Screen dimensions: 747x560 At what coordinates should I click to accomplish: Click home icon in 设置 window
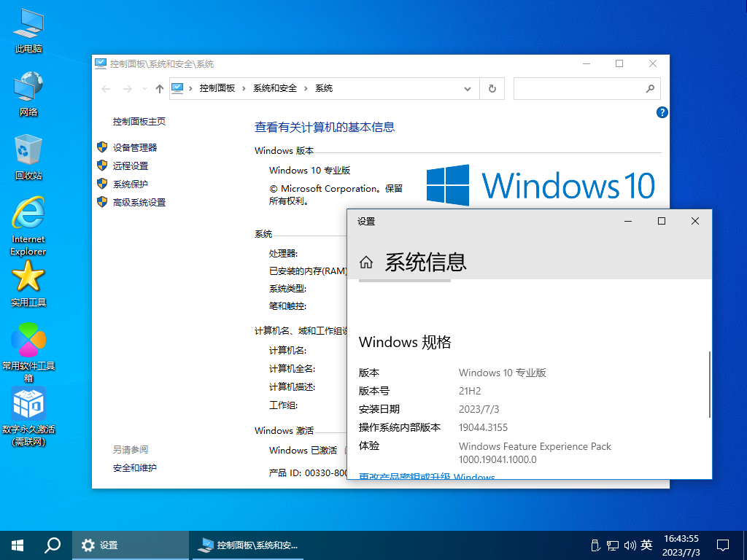(366, 262)
